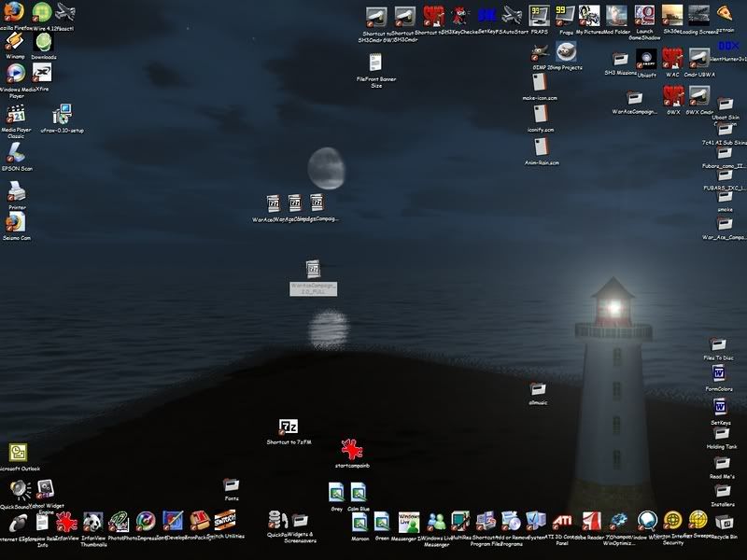747x560 pixels.
Task: Open the War_Ace_Campa... folder at right
Action: [x=725, y=223]
